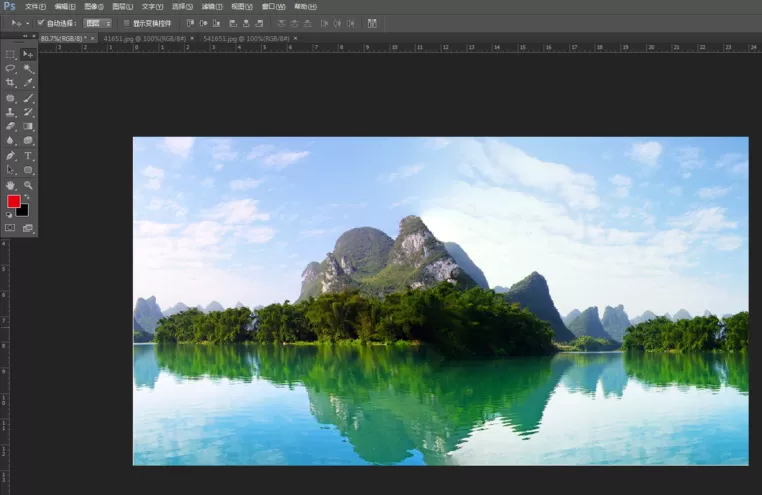Click the swap foreground/background colors arrow
The height and width of the screenshot is (495, 762).
[27, 197]
